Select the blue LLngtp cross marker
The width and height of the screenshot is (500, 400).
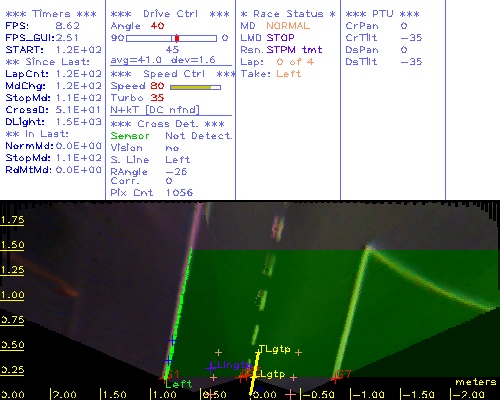210,367
